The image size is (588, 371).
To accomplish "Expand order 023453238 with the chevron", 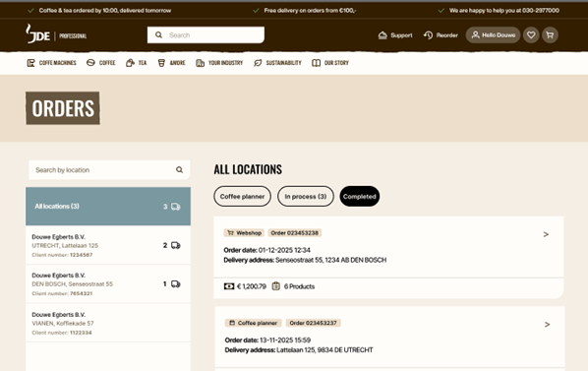I will (546, 234).
